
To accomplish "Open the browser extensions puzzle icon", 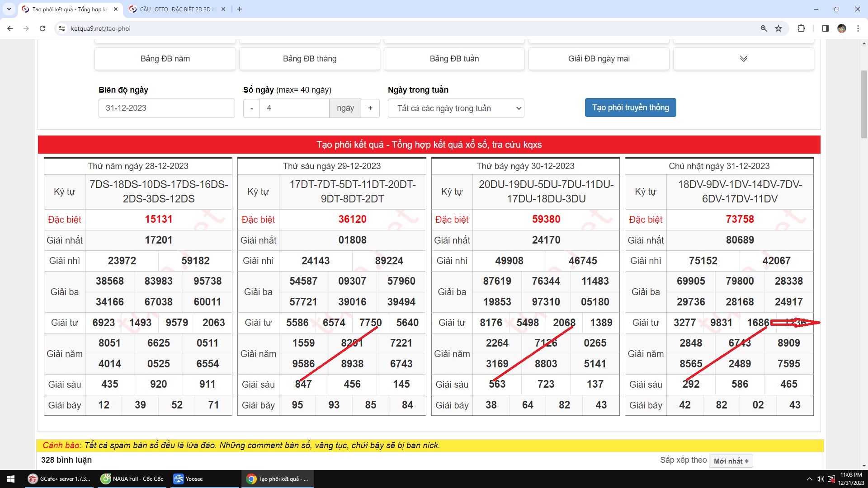I will (x=801, y=28).
